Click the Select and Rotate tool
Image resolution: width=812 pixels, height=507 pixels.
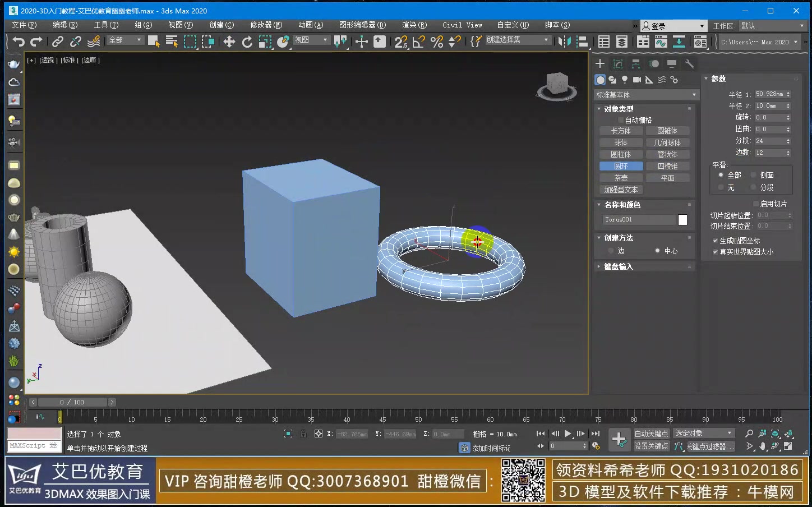(x=247, y=42)
